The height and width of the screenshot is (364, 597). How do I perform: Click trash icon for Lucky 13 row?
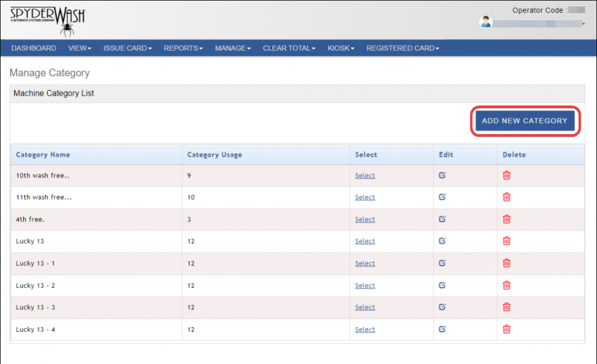(506, 240)
